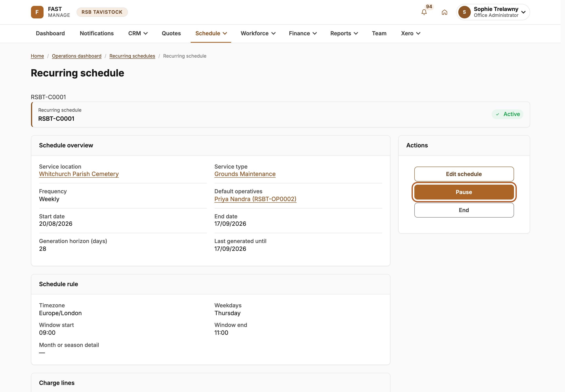Open the Quotes page
The image size is (565, 392).
pos(171,33)
